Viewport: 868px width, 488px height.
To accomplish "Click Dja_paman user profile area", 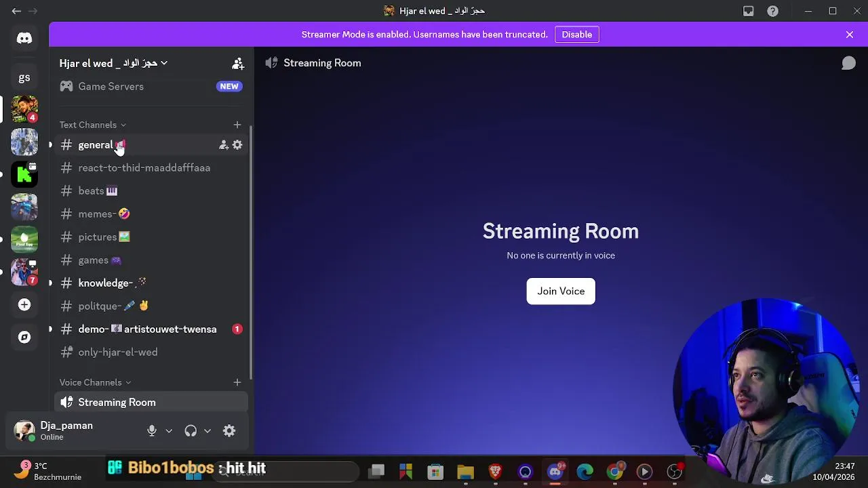I will pos(73,431).
